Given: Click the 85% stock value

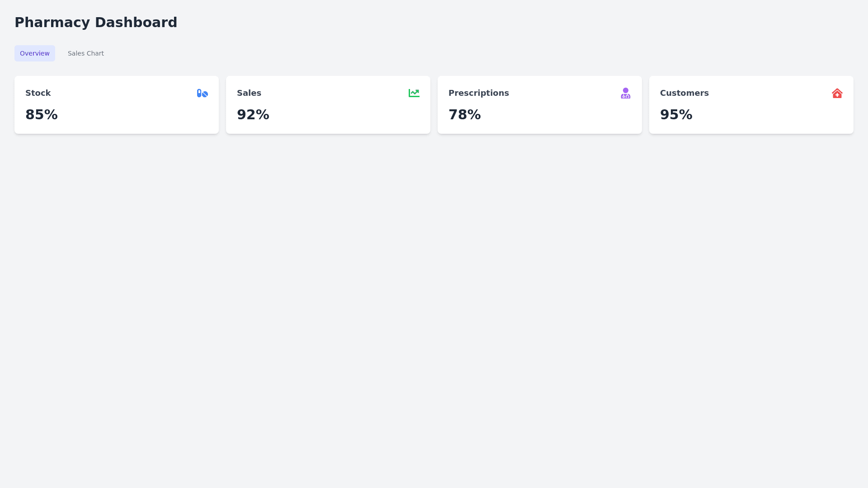Looking at the screenshot, I should [42, 115].
